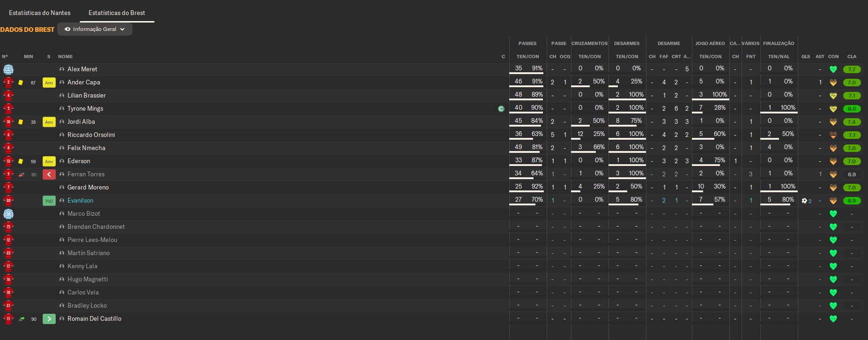Image resolution: width=868 pixels, height=340 pixels.
Task: Click Riccardo Orsolini's 12 crosses value
Action: [580, 134]
